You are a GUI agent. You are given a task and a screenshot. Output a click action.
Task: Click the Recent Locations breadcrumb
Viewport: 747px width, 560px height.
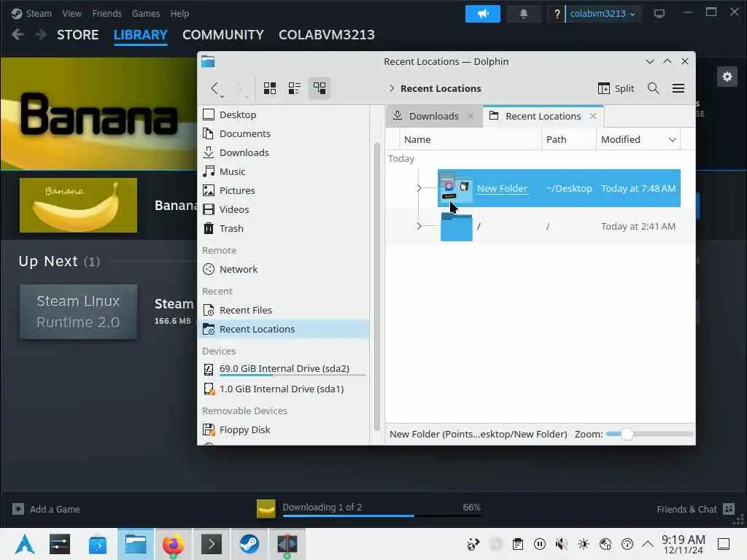(441, 88)
